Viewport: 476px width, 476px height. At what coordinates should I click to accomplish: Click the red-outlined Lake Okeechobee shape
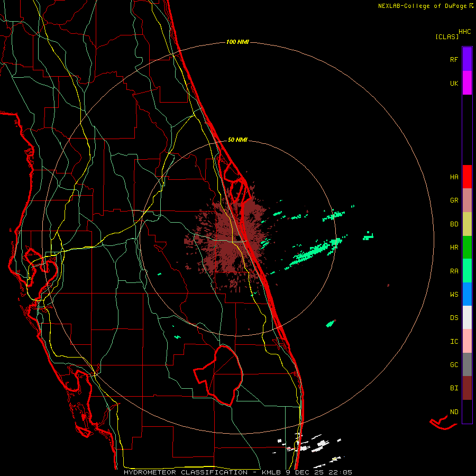point(218,376)
